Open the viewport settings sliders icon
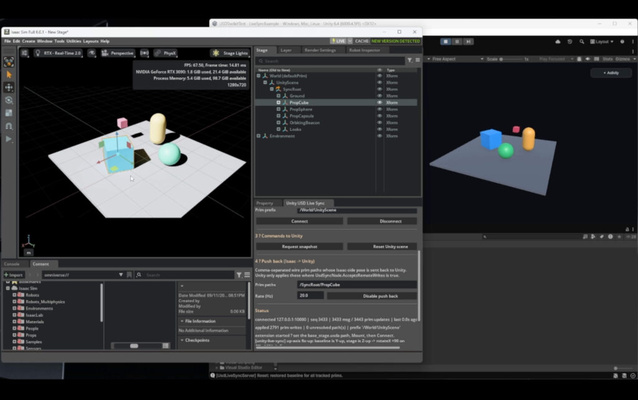 point(24,53)
